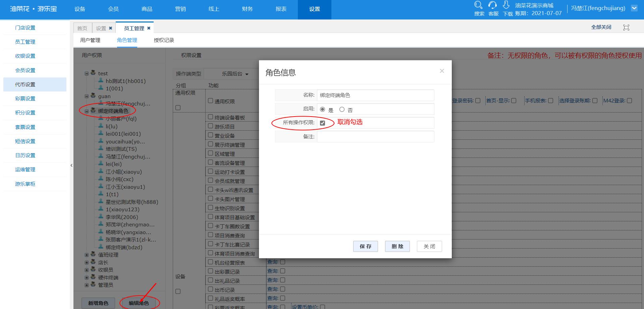644x309 pixels.
Task: Click user icon beside li(lu)
Action: coord(101,126)
